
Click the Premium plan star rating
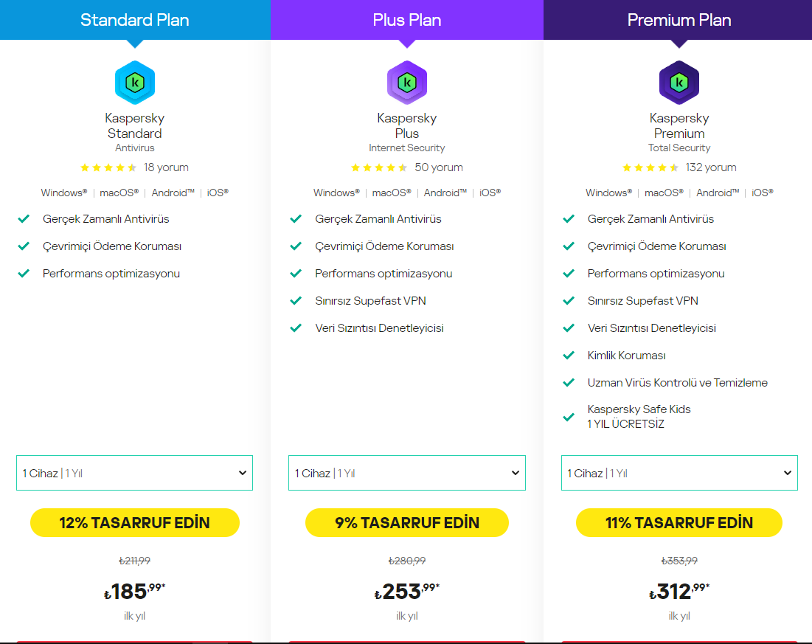click(650, 167)
